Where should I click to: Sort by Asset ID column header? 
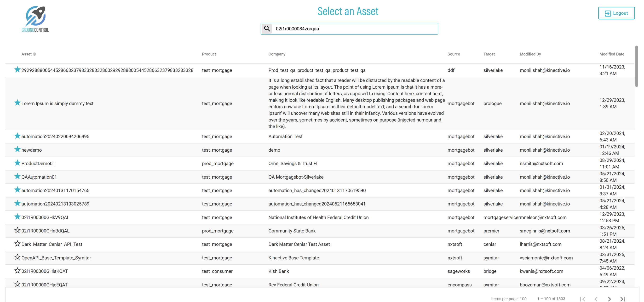pos(29,54)
